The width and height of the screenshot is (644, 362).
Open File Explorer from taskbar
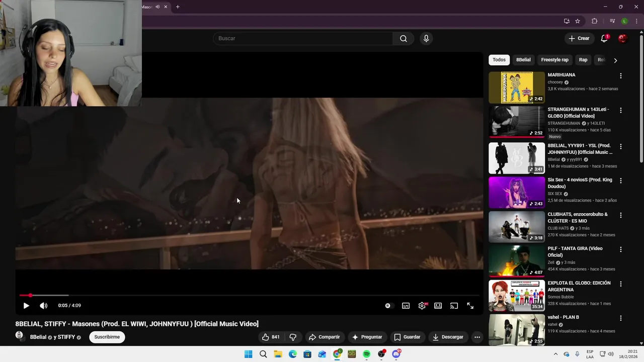[278, 354]
